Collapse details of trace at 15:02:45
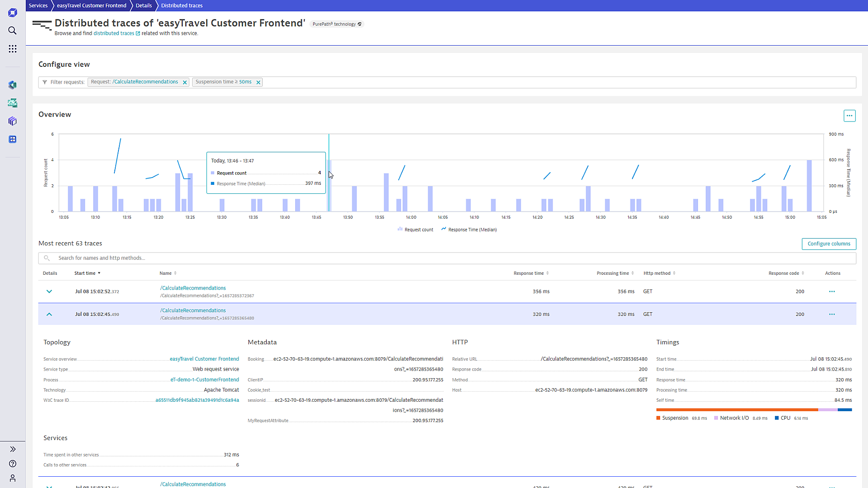This screenshot has width=868, height=488. tap(49, 314)
